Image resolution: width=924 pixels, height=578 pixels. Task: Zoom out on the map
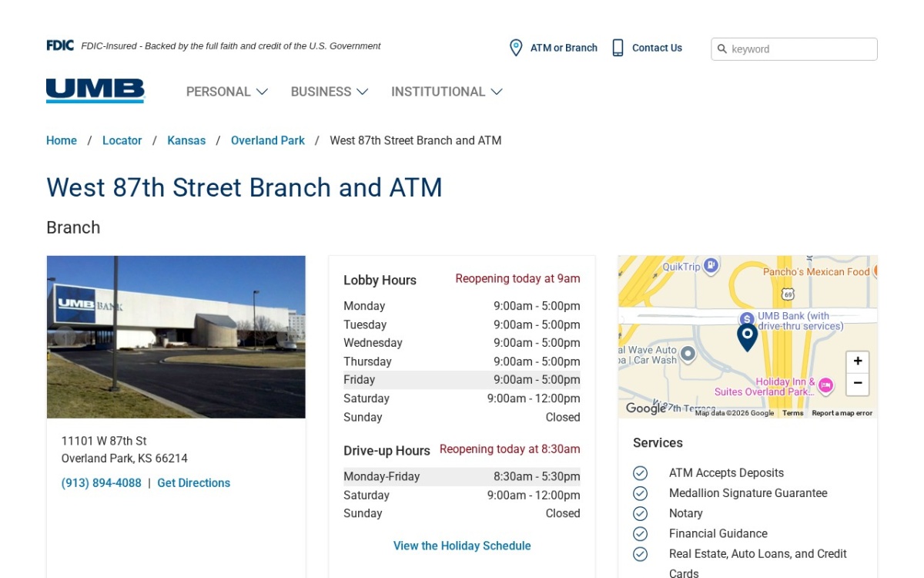pos(858,384)
